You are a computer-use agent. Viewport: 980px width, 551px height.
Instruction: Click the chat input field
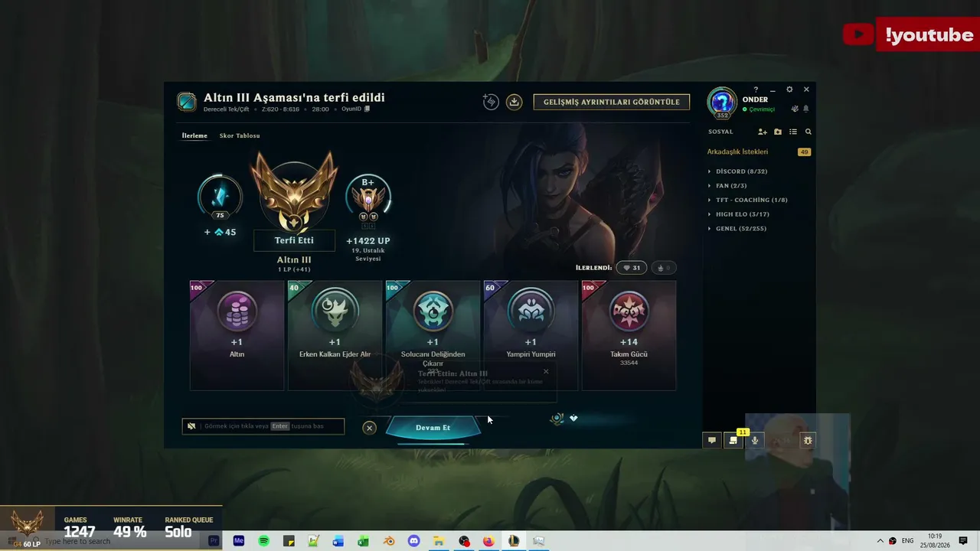pyautogui.click(x=263, y=426)
